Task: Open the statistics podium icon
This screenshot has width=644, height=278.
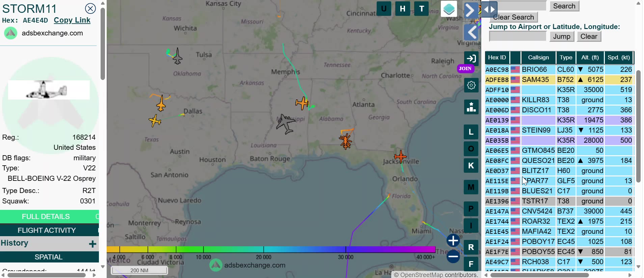Action: tap(471, 107)
